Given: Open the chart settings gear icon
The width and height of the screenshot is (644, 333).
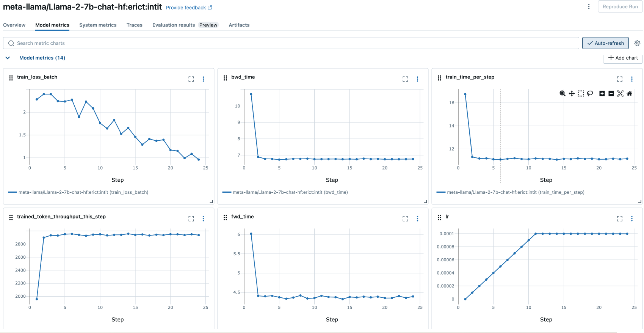Looking at the screenshot, I should point(637,43).
